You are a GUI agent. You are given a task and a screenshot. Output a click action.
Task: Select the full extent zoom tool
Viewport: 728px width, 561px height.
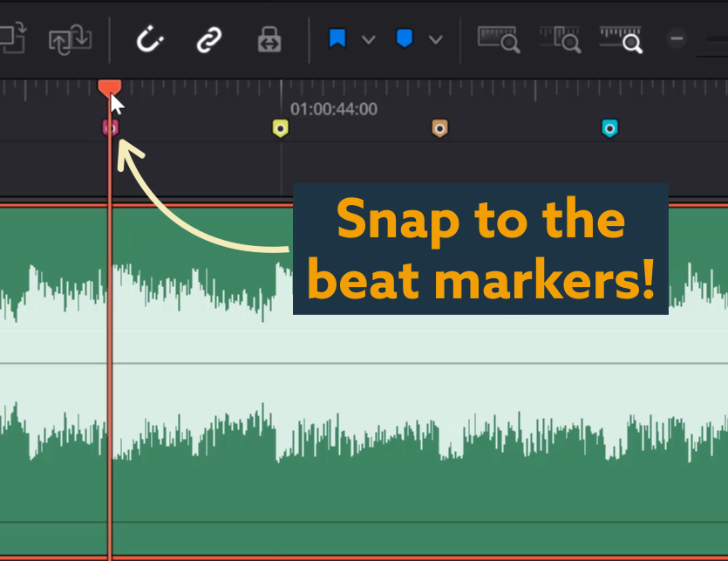coord(499,40)
